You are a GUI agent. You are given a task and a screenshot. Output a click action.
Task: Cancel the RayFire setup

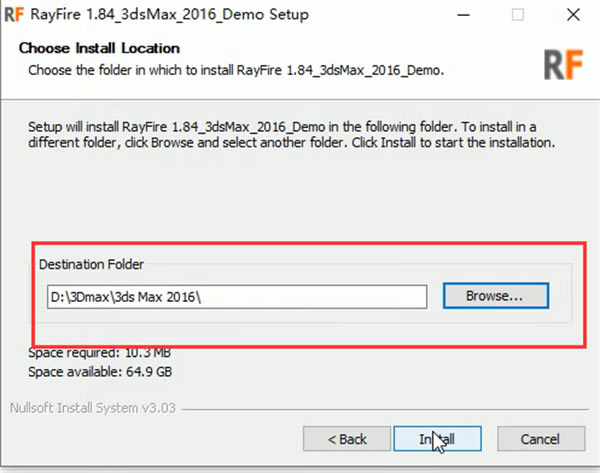pyautogui.click(x=541, y=439)
